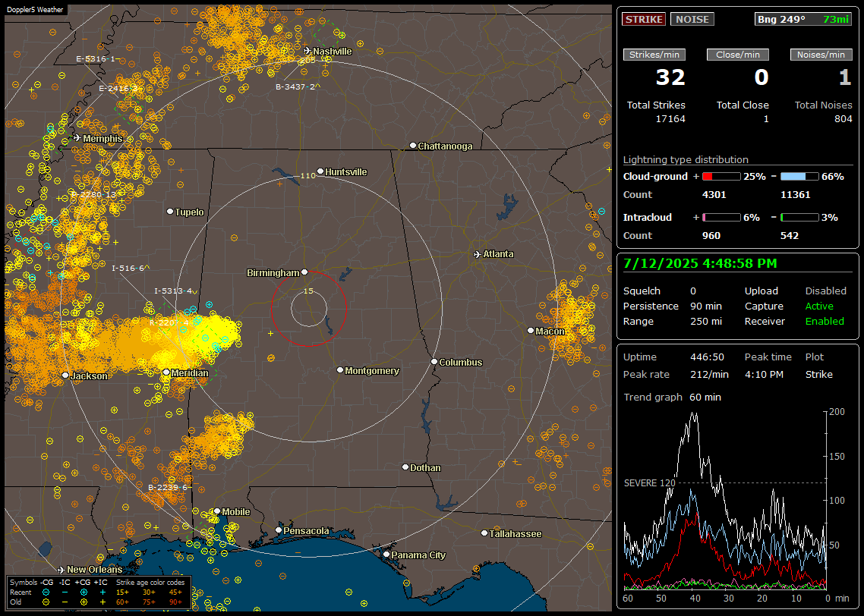Click the negative cloud-ground count 11361
The image size is (864, 616).
click(796, 194)
